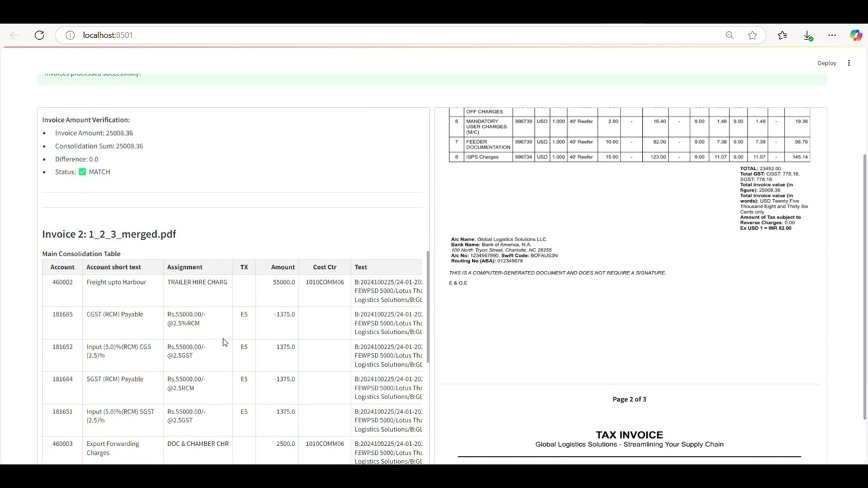Add page to favorites star icon
The width and height of the screenshot is (868, 488).
click(x=752, y=35)
